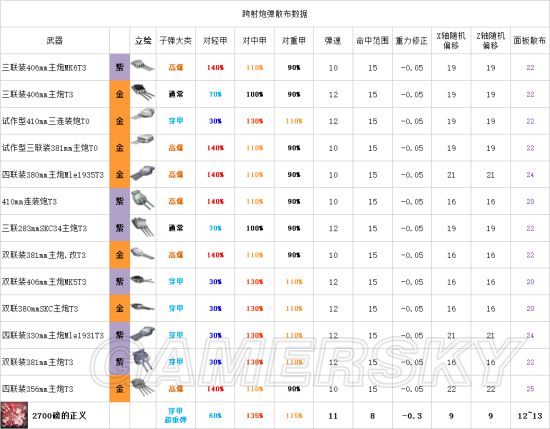Select weapon name 双联装381mm主炮.改T3
Screen dimensions: 550x429
click(x=43, y=255)
